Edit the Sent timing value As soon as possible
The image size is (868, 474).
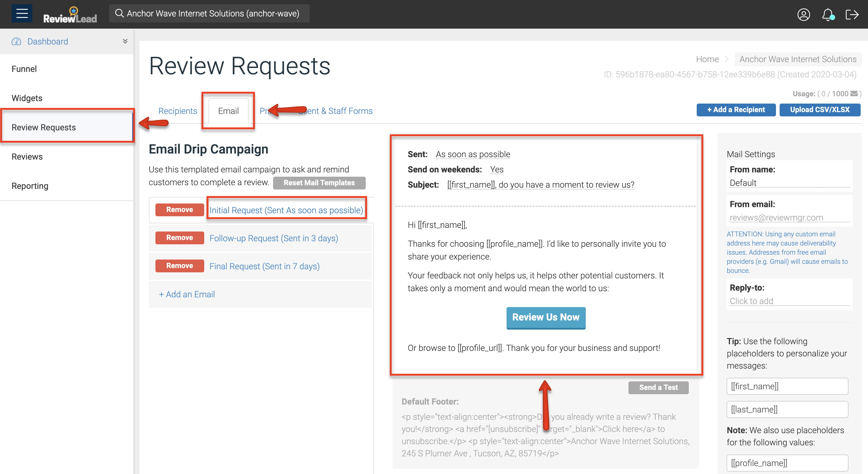473,154
